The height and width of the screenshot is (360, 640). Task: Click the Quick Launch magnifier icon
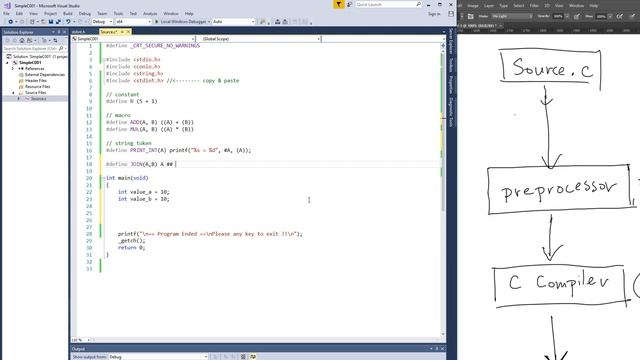pyautogui.click(x=418, y=4)
